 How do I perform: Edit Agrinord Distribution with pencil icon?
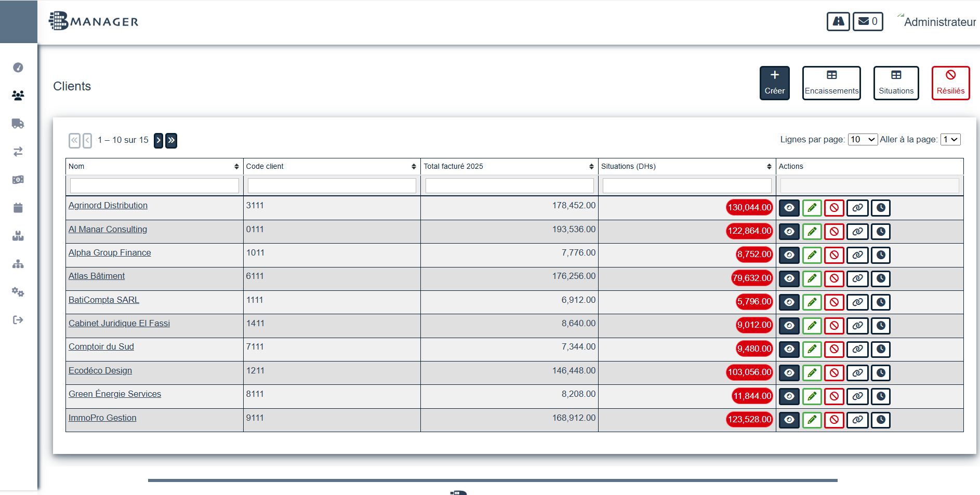pyautogui.click(x=812, y=208)
